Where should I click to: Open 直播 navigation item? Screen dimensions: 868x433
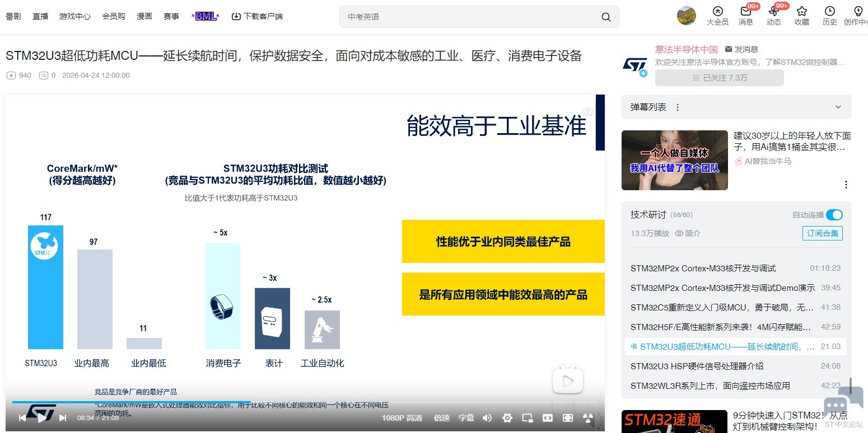click(x=40, y=16)
